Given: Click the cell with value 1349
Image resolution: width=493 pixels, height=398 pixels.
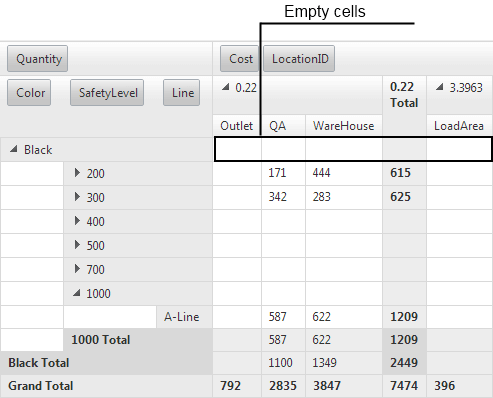Looking at the screenshot, I should tap(344, 363).
